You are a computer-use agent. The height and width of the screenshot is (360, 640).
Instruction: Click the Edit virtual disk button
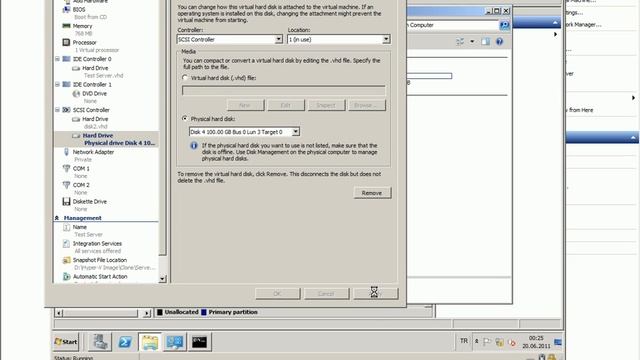coord(286,105)
